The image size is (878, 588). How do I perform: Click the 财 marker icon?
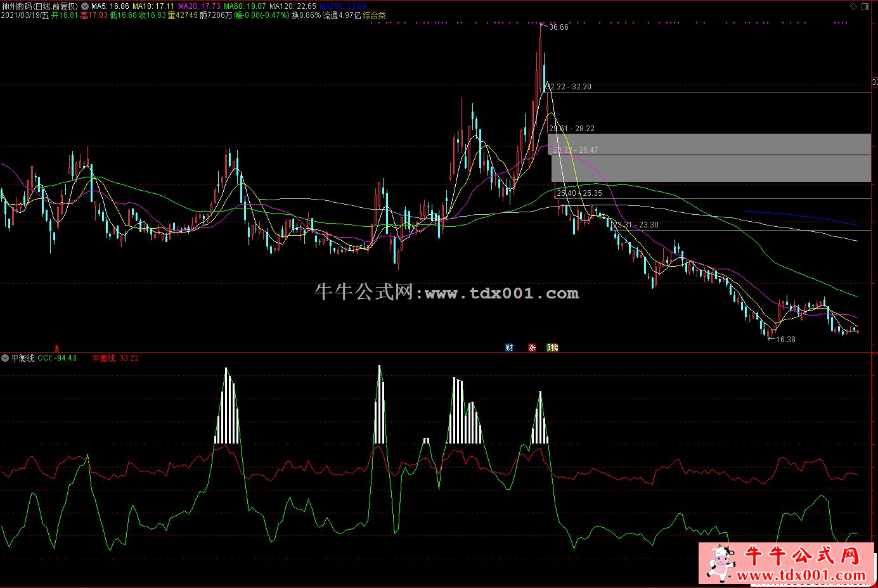(509, 348)
